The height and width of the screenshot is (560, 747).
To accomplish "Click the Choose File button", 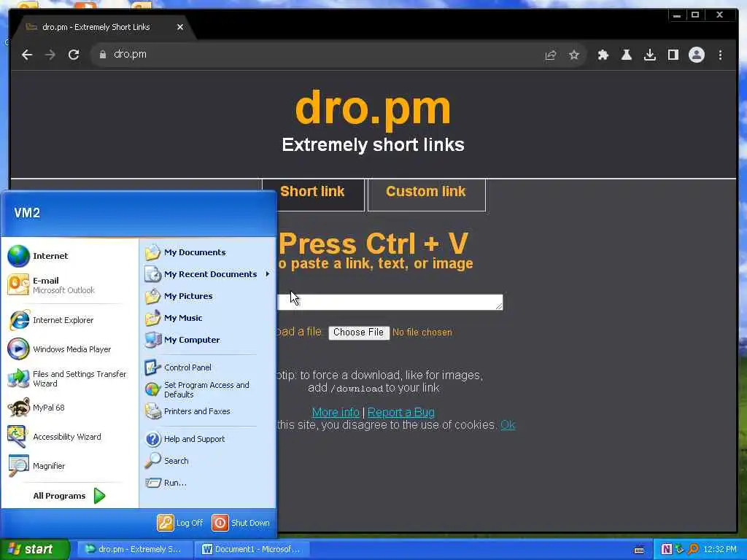I will (x=359, y=332).
